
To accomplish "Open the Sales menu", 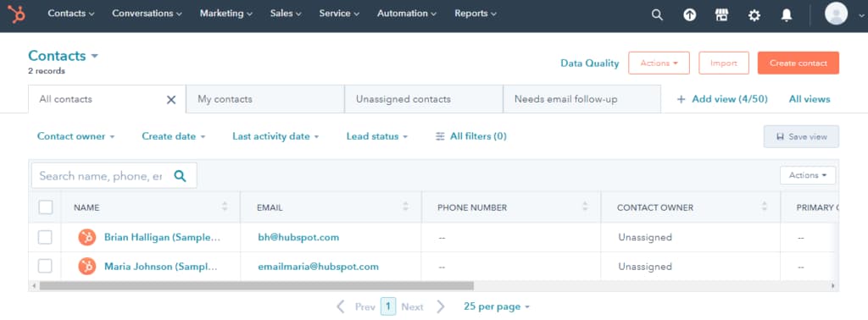I will [286, 14].
